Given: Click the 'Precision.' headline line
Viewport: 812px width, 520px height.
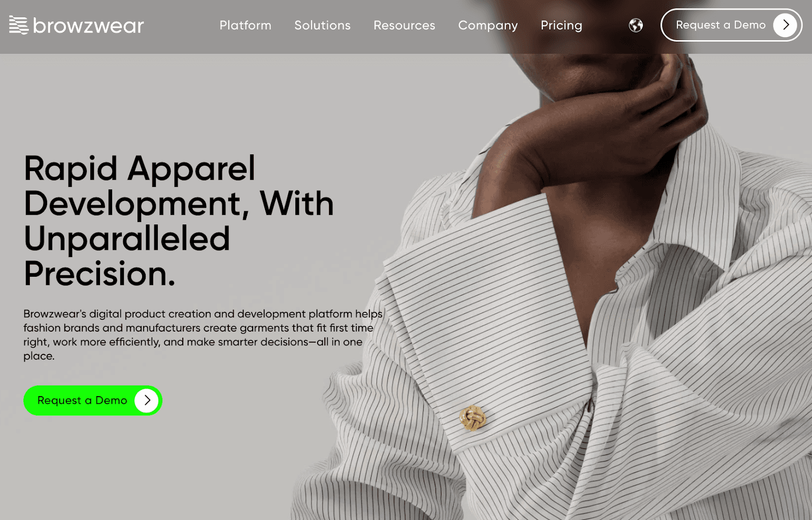Looking at the screenshot, I should 99,274.
